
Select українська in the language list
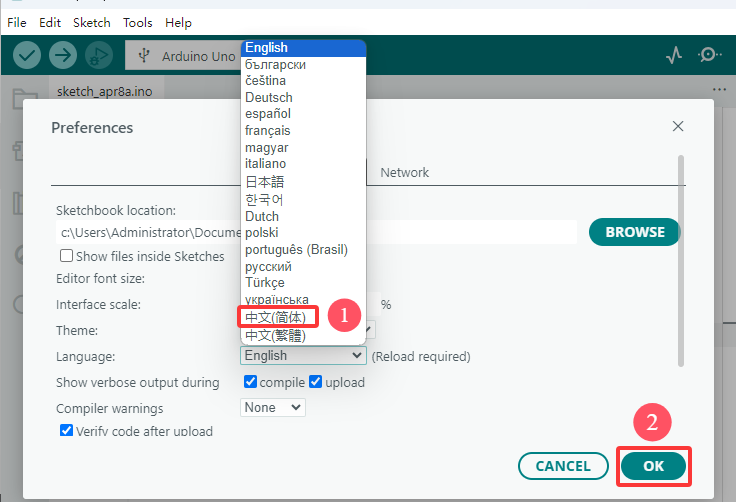point(303,299)
